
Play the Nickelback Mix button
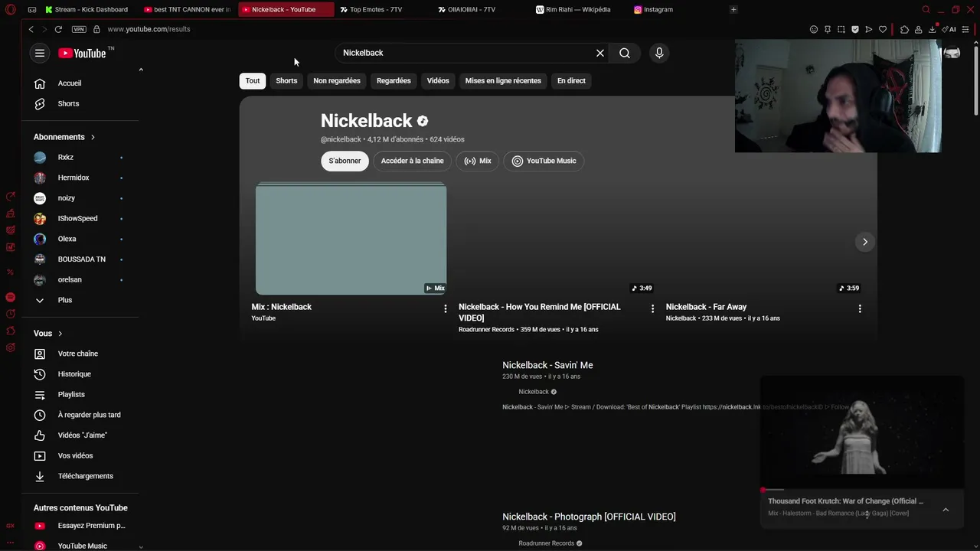click(478, 161)
